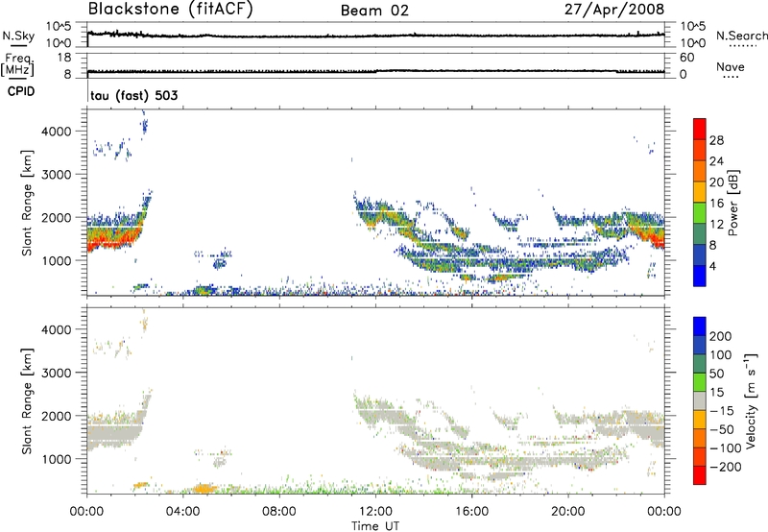Image resolution: width=768 pixels, height=532 pixels.
Task: Click the '28' value on Power scale
Action: pyautogui.click(x=716, y=140)
